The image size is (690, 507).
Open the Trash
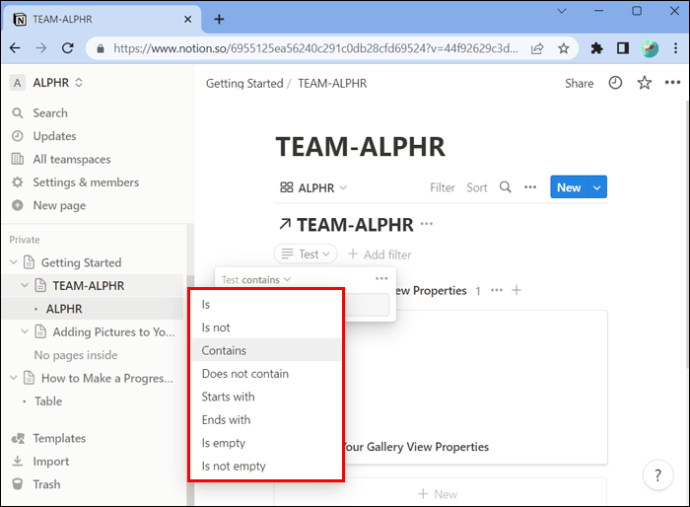click(x=36, y=484)
